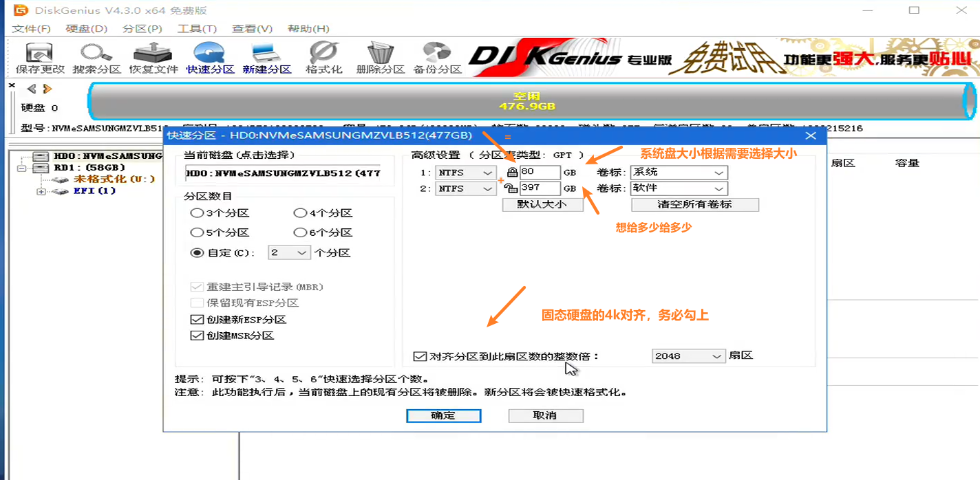Open the 2048 sector alignment dropdown
Screen dimensions: 980x480
point(688,356)
